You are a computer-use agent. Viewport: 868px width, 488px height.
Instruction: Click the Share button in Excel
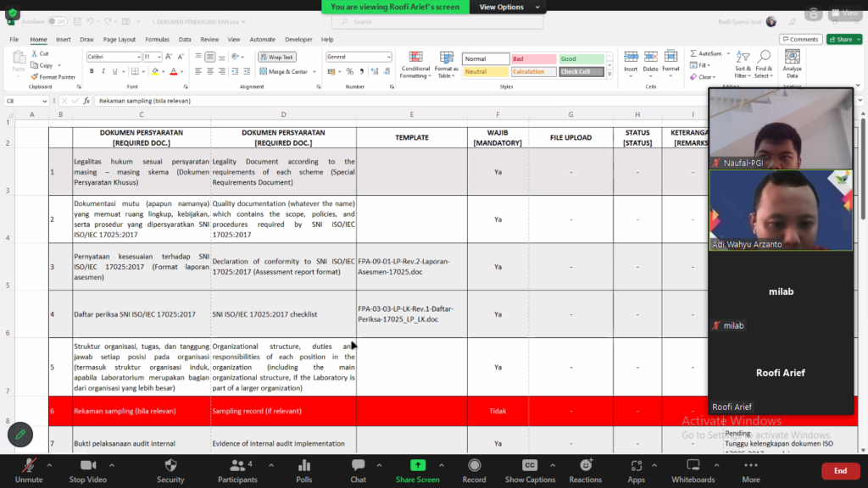click(x=843, y=39)
